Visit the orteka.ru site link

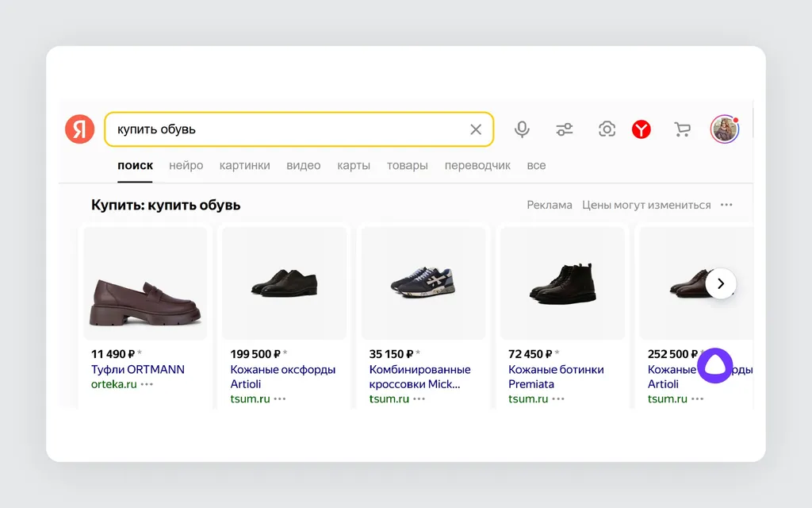pyautogui.click(x=114, y=384)
